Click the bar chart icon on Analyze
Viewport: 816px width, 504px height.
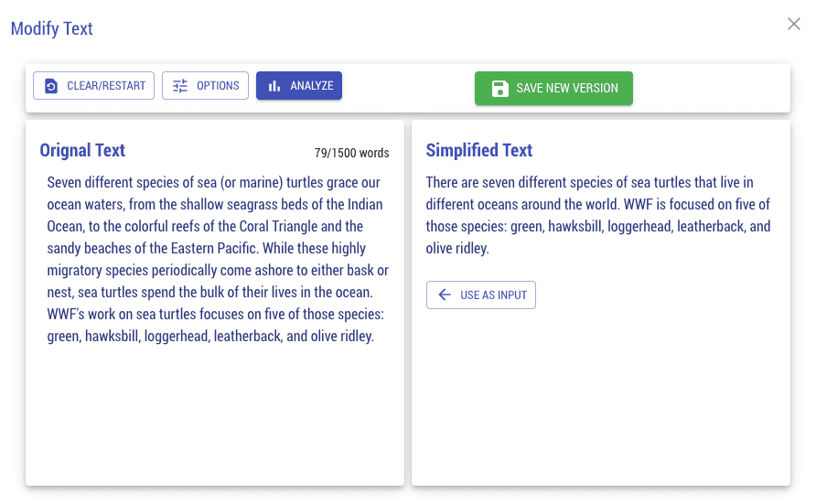pos(274,86)
